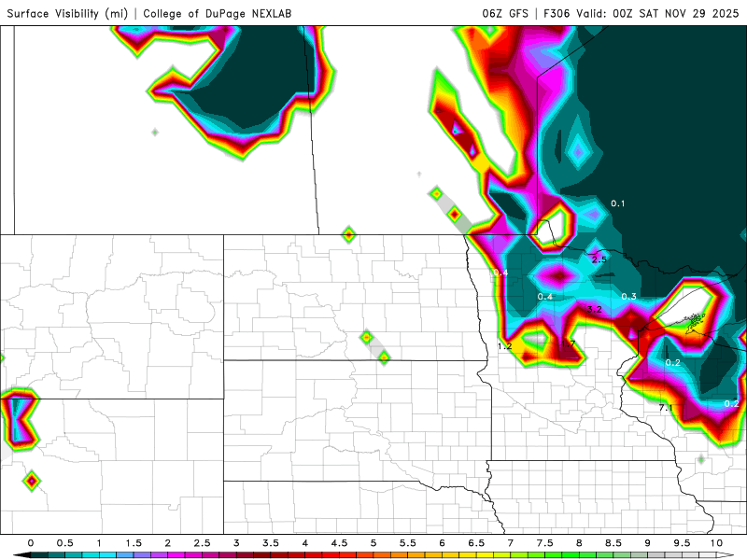This screenshot has width=747, height=560.
Task: Click the black arrow at colorbar's low end
Action: (x=21, y=555)
